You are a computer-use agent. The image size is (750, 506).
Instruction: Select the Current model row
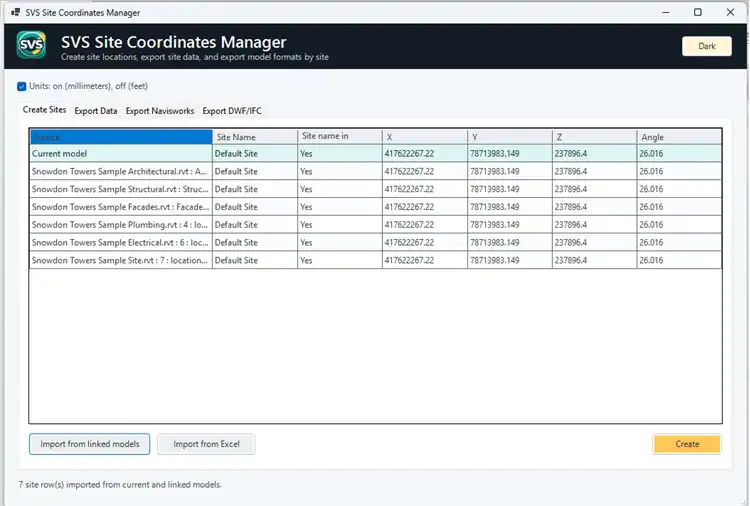click(375, 154)
